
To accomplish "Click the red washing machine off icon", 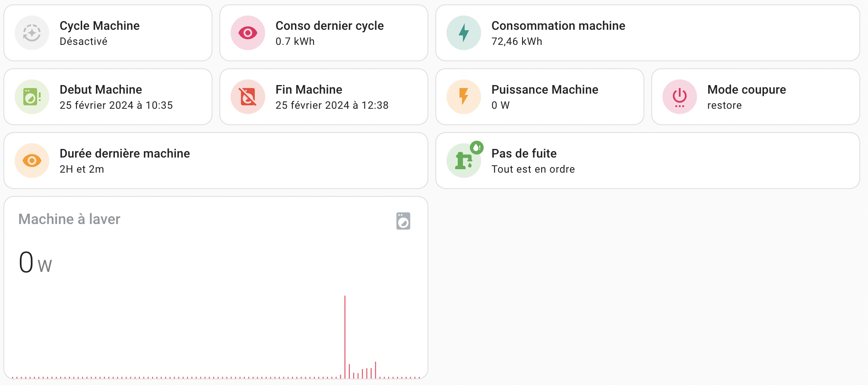I will (248, 97).
